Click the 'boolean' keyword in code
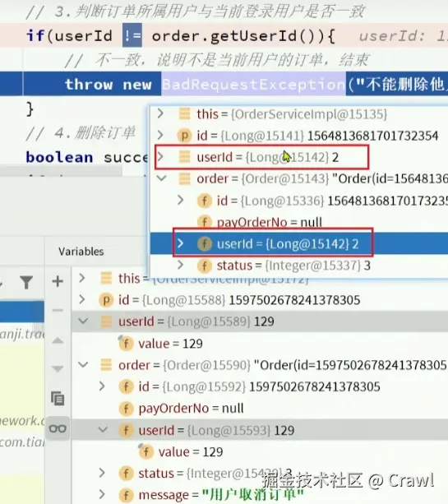The height and width of the screenshot is (504, 448). coord(59,158)
